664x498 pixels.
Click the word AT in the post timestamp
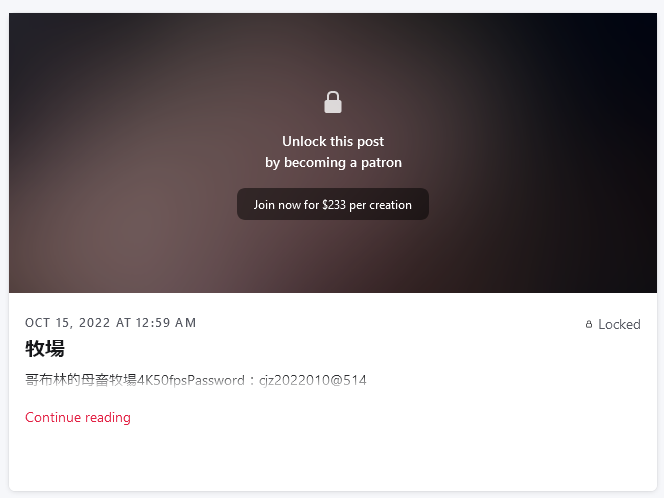point(123,323)
